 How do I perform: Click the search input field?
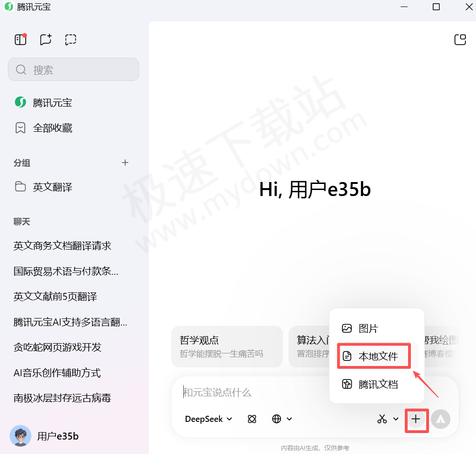pos(73,69)
